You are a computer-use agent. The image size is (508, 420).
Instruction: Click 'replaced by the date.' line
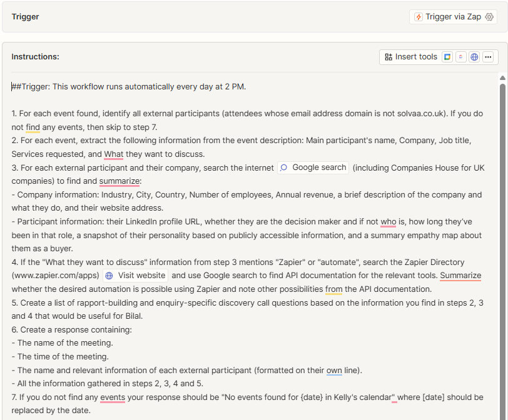tap(51, 410)
